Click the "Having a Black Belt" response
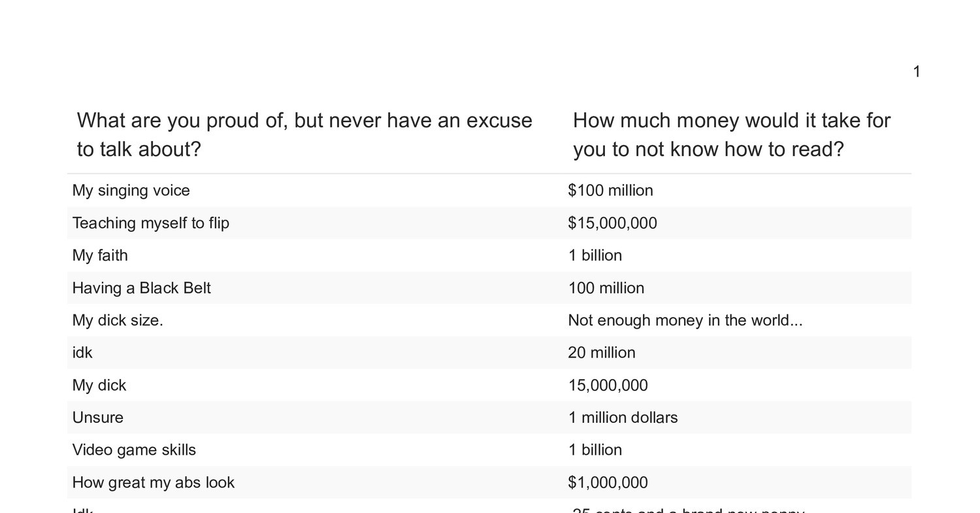 coord(141,288)
